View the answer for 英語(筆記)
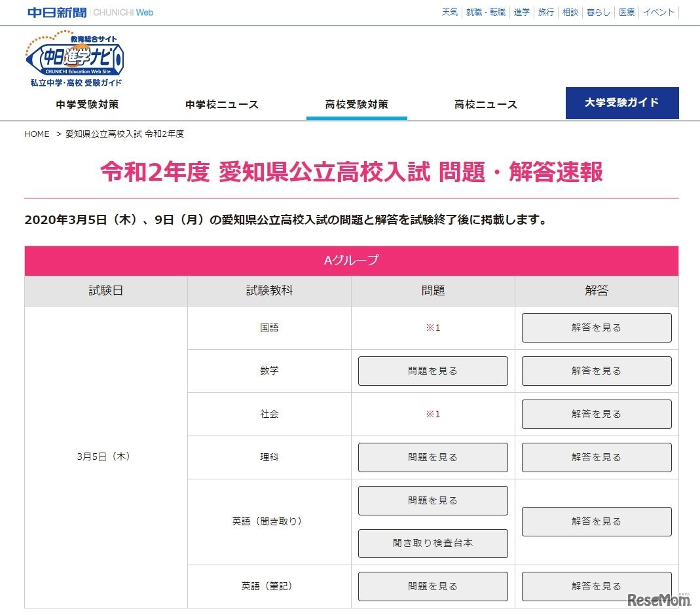The image size is (700, 615). click(x=597, y=586)
